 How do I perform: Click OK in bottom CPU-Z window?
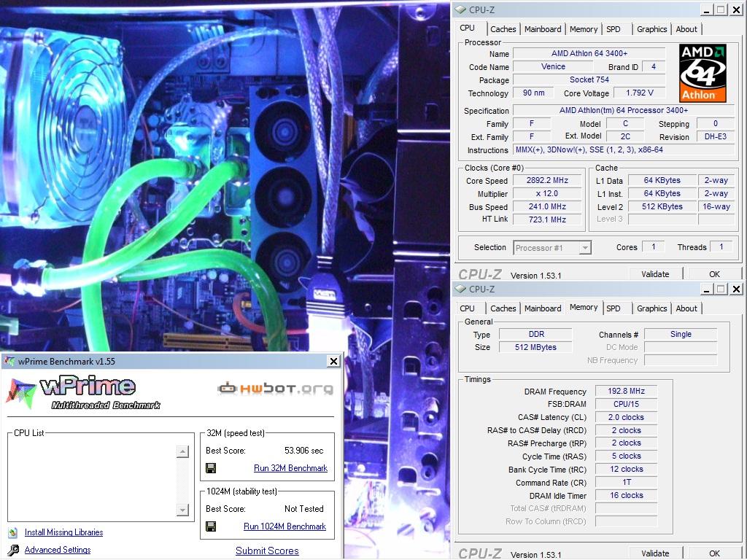click(x=714, y=553)
